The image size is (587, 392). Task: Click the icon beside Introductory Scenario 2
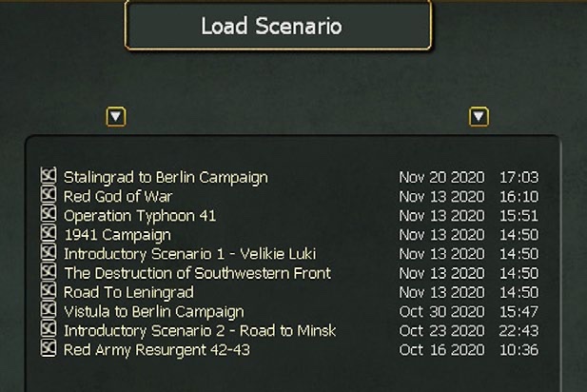(49, 330)
